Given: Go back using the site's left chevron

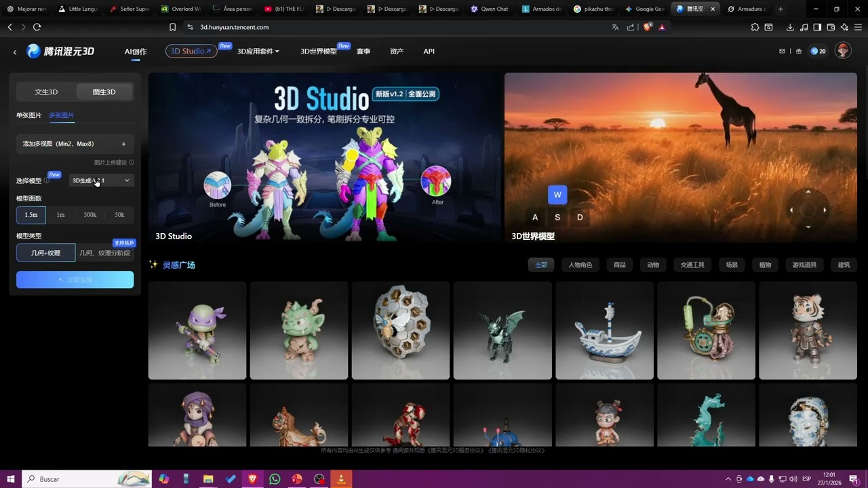Looking at the screenshot, I should pyautogui.click(x=15, y=52).
